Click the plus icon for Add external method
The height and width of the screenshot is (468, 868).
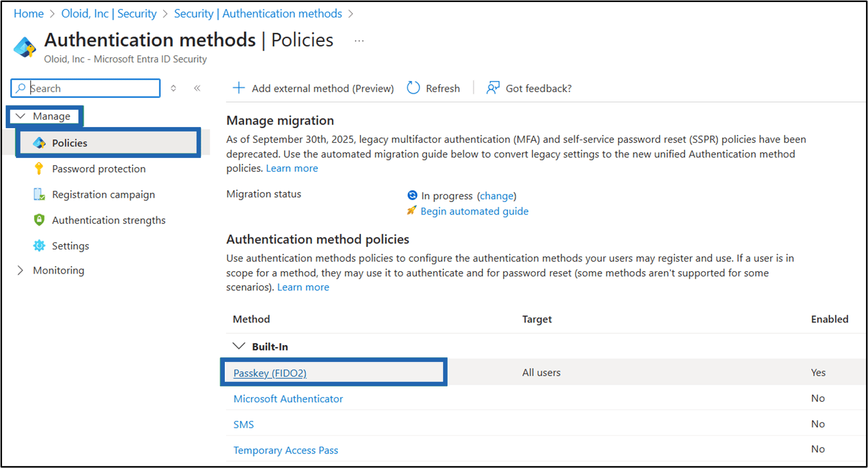tap(239, 88)
